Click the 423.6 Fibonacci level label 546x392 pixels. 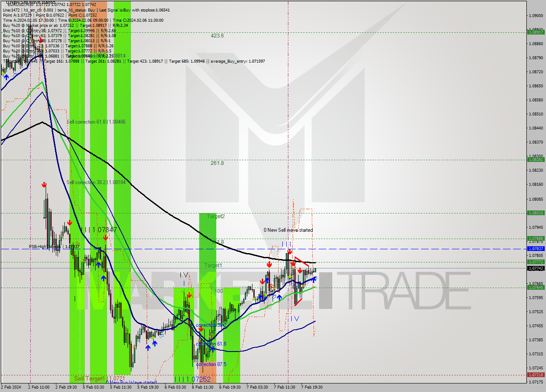[217, 36]
